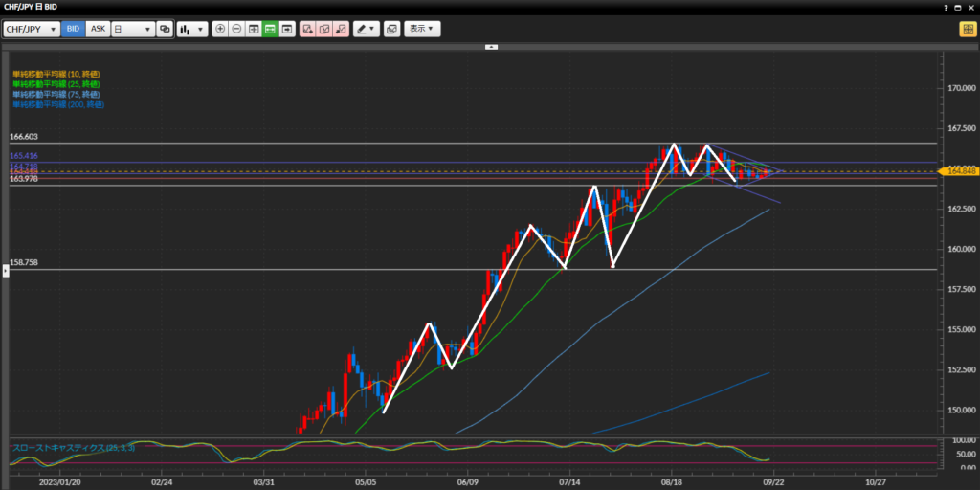Open the 日 timeframe dropdown
Screen dimensions: 980x490
[x=133, y=29]
